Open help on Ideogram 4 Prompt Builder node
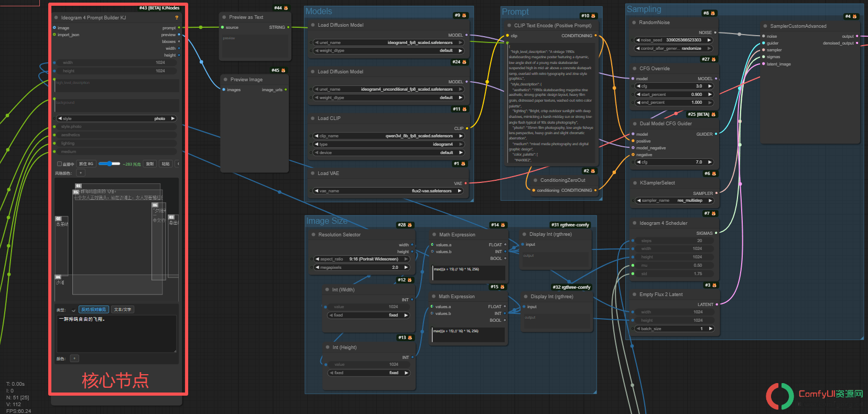 [177, 18]
